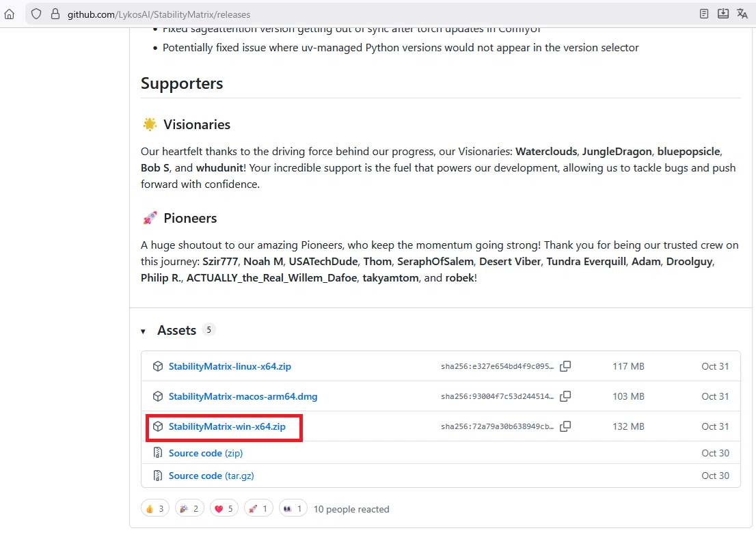Click the Supporters heading
The image size is (756, 535).
182,83
